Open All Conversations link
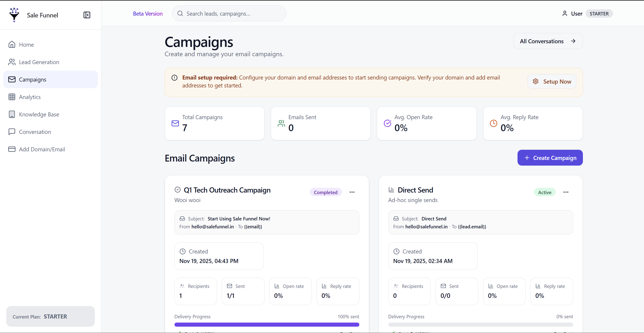644x333 pixels. (x=548, y=41)
